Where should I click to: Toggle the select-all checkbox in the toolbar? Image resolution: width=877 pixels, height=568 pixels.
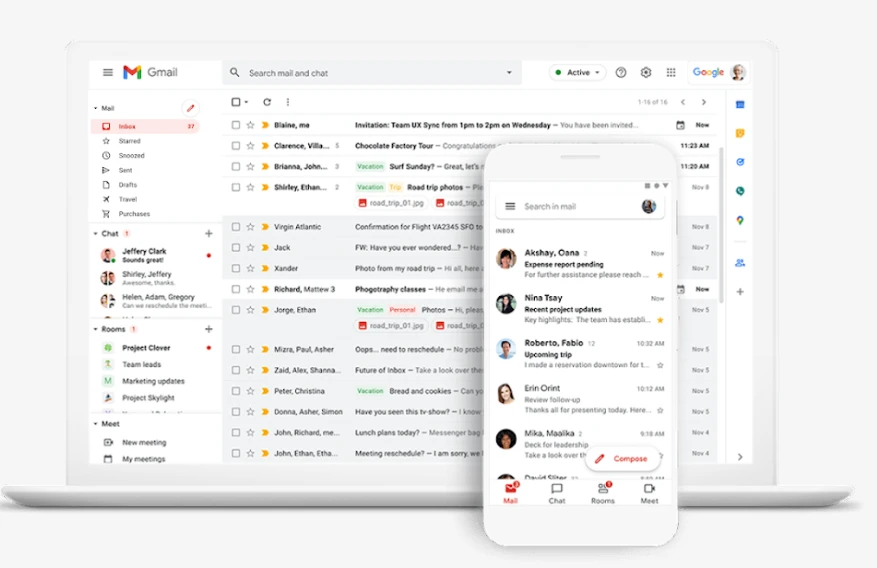click(236, 102)
